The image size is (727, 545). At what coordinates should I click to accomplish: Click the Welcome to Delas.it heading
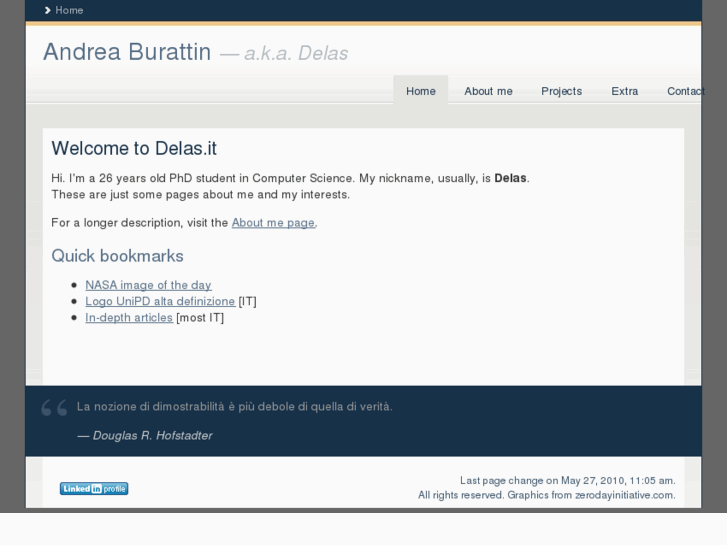tap(134, 148)
